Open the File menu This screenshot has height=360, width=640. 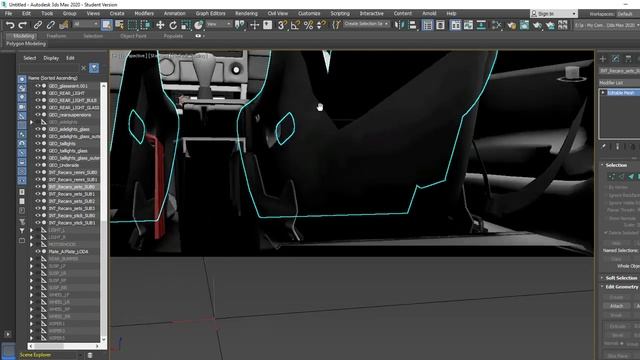point(8,13)
